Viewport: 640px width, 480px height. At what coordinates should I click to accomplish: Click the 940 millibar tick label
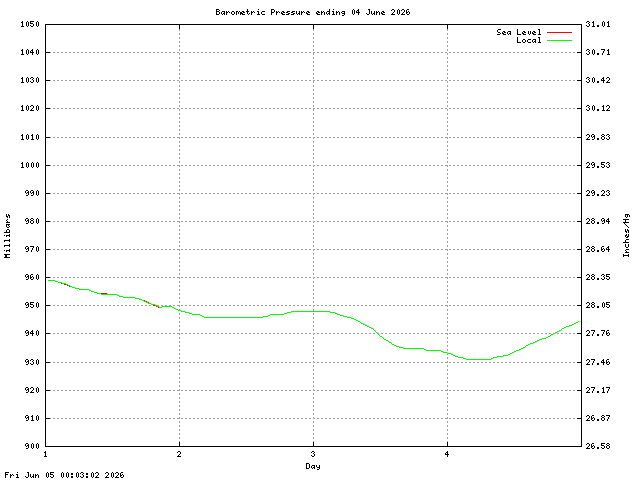pyautogui.click(x=32, y=333)
